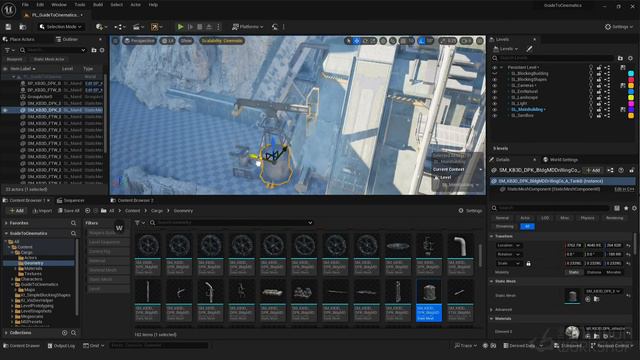640x360 pixels.
Task: Click browse to asset icon under Static Mesh
Action: [596, 299]
